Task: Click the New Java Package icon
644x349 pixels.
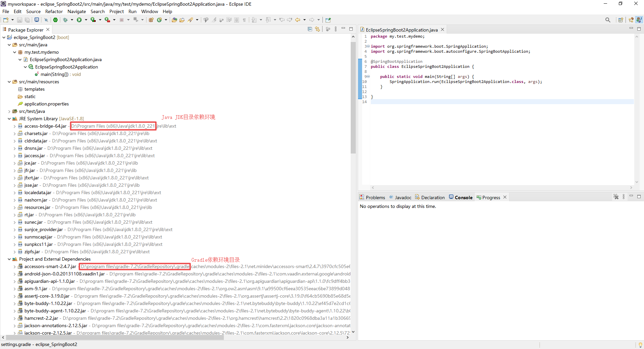Action: (x=151, y=20)
